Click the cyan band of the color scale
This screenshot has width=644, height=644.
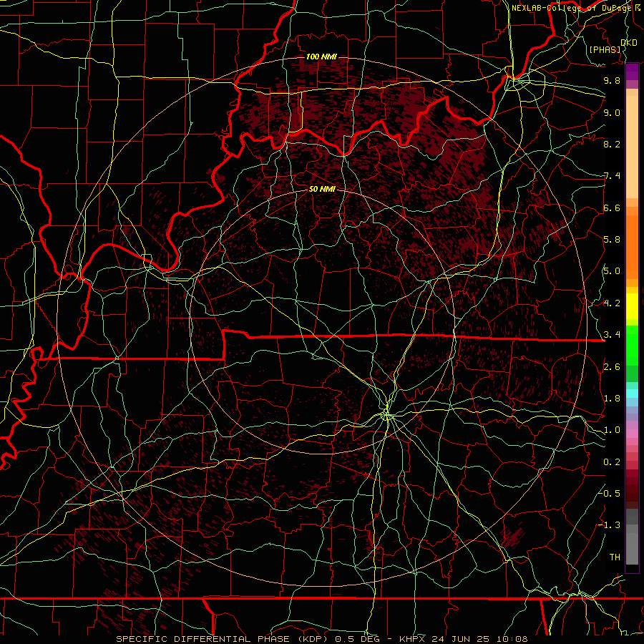(632, 394)
